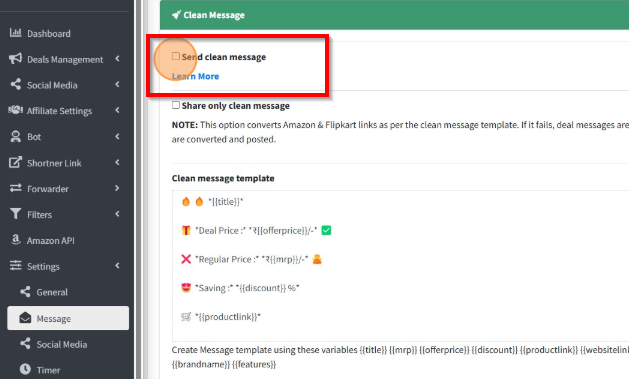Click the rocket icon in Clean Message header
The height and width of the screenshot is (379, 629).
coord(176,15)
